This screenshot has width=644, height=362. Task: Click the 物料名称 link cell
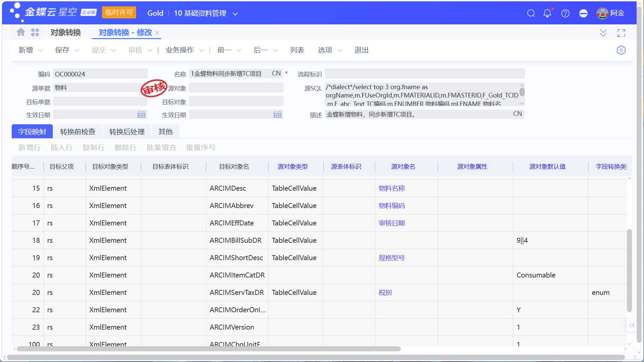coord(392,188)
